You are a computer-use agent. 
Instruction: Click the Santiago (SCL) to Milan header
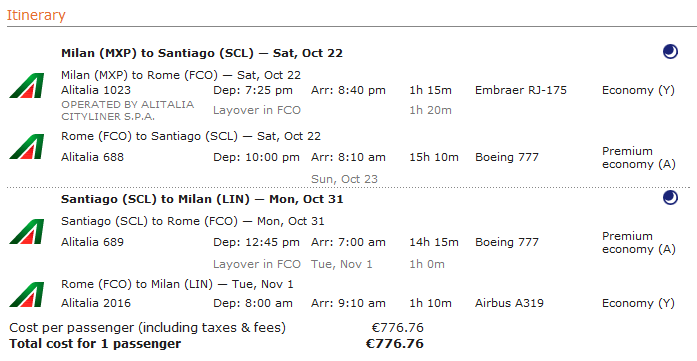pyautogui.click(x=202, y=199)
